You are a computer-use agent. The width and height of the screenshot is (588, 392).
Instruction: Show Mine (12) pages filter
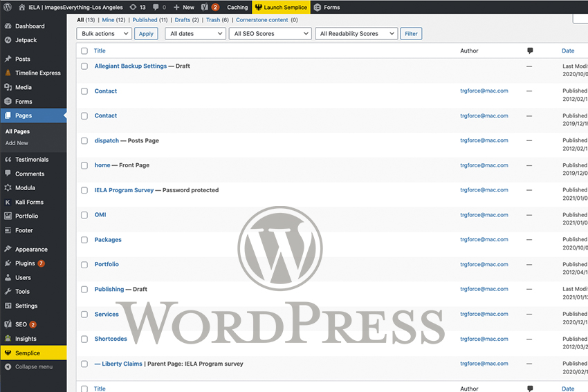pos(113,20)
